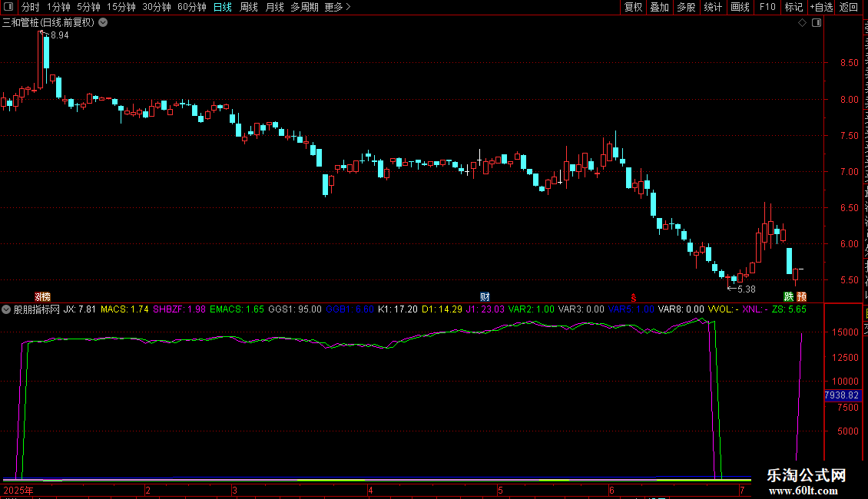Image resolution: width=868 pixels, height=499 pixels.
Task: Open the 复权 adjustment menu
Action: [633, 7]
